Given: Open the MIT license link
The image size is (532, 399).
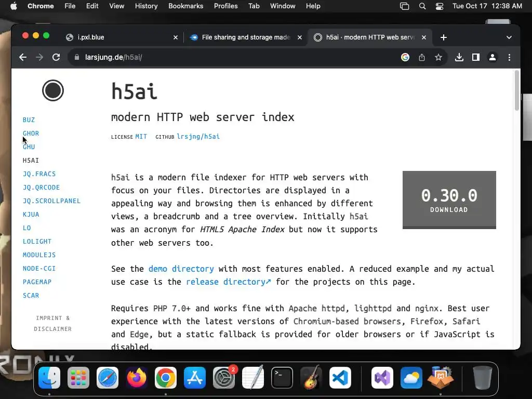Looking at the screenshot, I should pyautogui.click(x=141, y=137).
